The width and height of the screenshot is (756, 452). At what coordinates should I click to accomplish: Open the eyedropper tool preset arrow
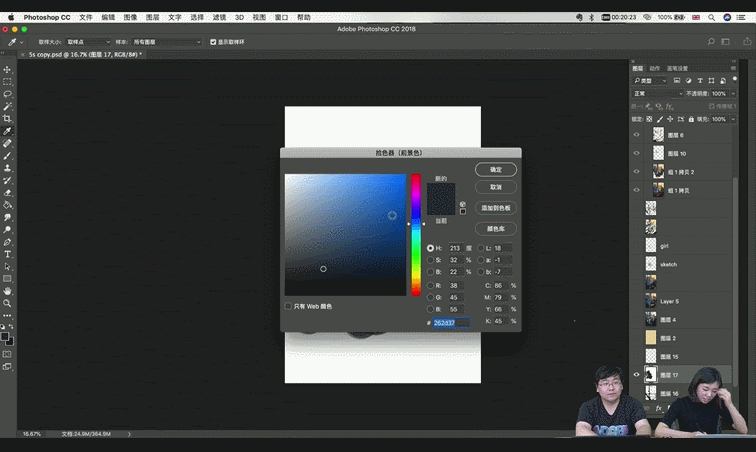click(x=22, y=42)
